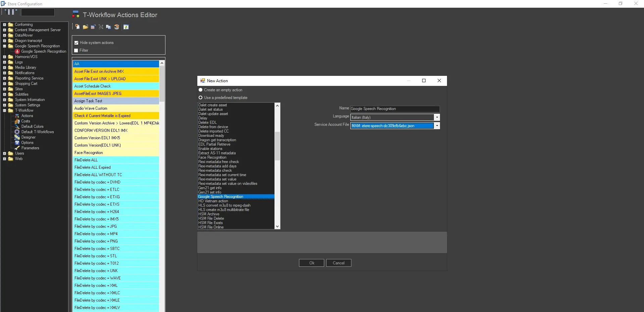Click the Cancel button
This screenshot has height=312, width=644.
click(x=338, y=263)
